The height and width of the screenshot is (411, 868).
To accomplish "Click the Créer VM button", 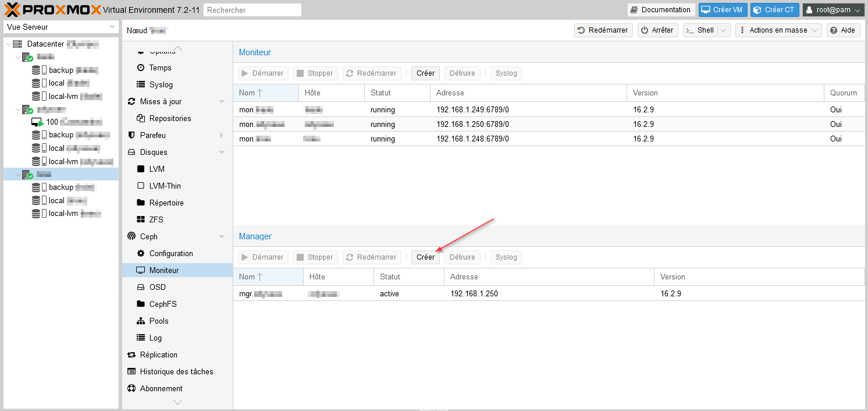I will point(721,10).
